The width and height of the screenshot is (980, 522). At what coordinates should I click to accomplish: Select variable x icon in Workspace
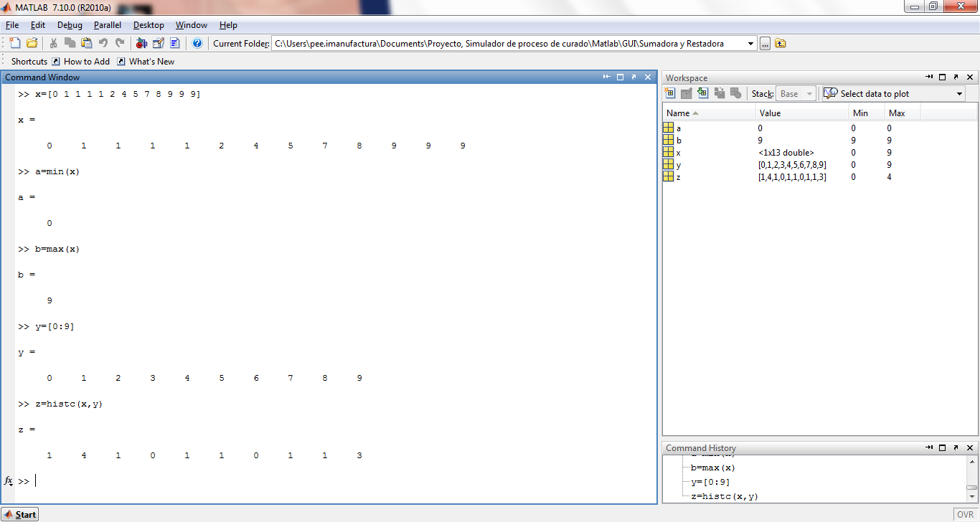click(669, 152)
